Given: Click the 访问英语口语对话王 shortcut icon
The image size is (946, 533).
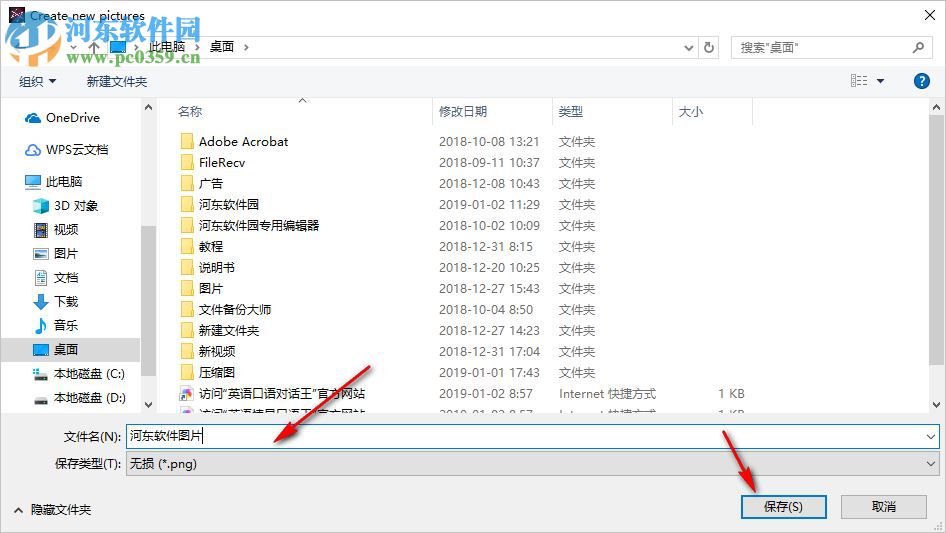Looking at the screenshot, I should pyautogui.click(x=187, y=394).
